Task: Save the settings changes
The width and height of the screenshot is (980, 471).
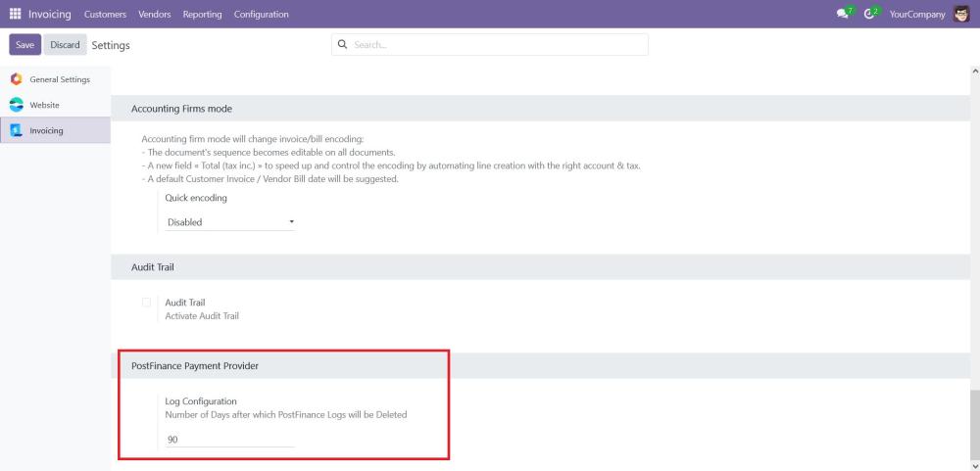Action: [x=24, y=45]
